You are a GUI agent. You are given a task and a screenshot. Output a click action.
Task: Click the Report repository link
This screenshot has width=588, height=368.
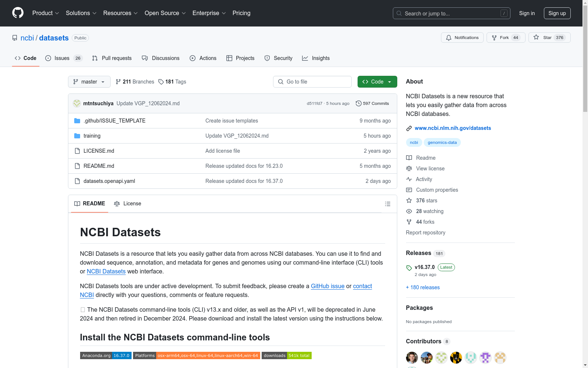pos(426,233)
